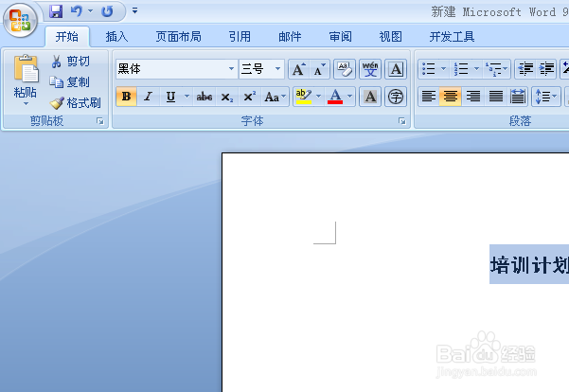Increase paragraph indent
Screen dimensions: 569x392
click(546, 69)
